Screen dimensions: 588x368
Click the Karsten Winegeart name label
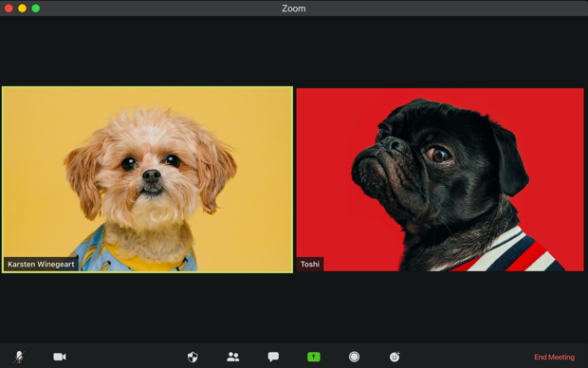[x=41, y=264]
